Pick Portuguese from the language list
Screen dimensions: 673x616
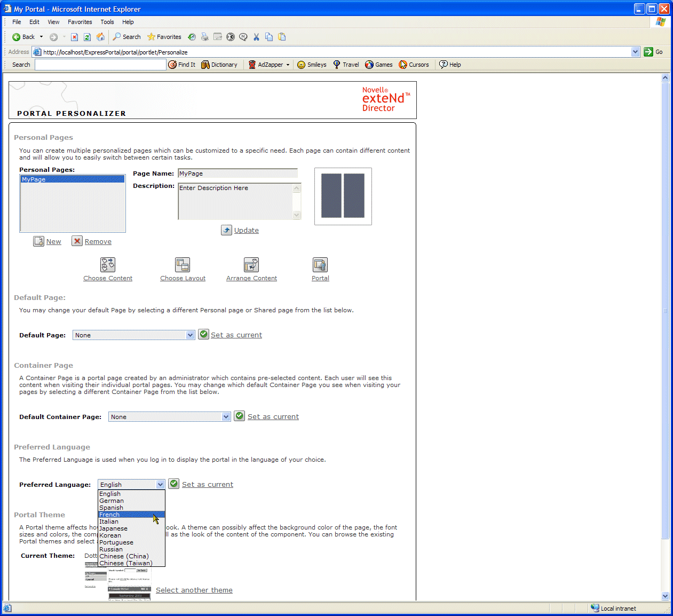point(131,542)
